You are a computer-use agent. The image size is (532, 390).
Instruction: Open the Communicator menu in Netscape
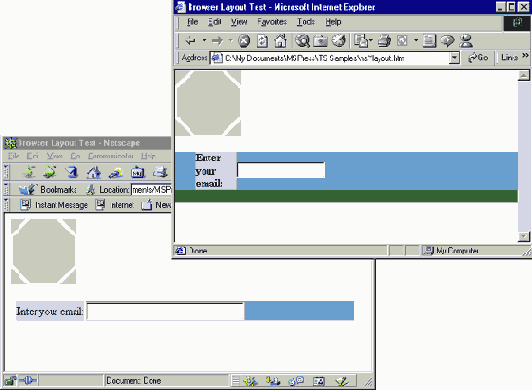click(111, 156)
